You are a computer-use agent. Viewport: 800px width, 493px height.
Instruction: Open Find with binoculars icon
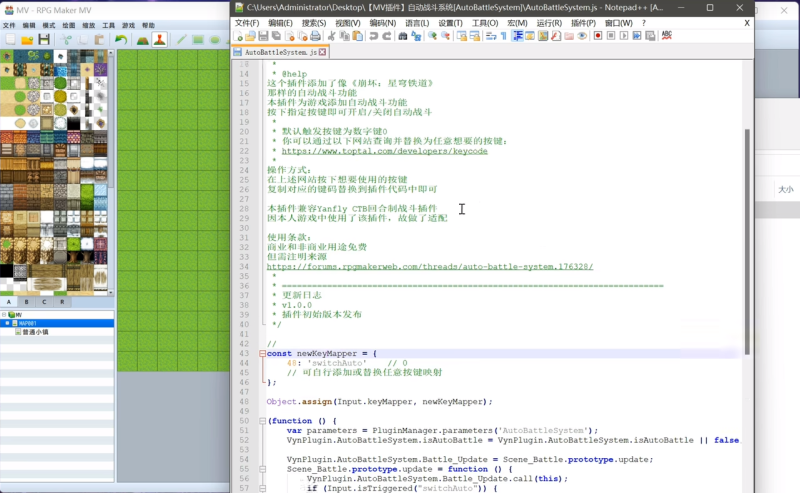point(403,36)
